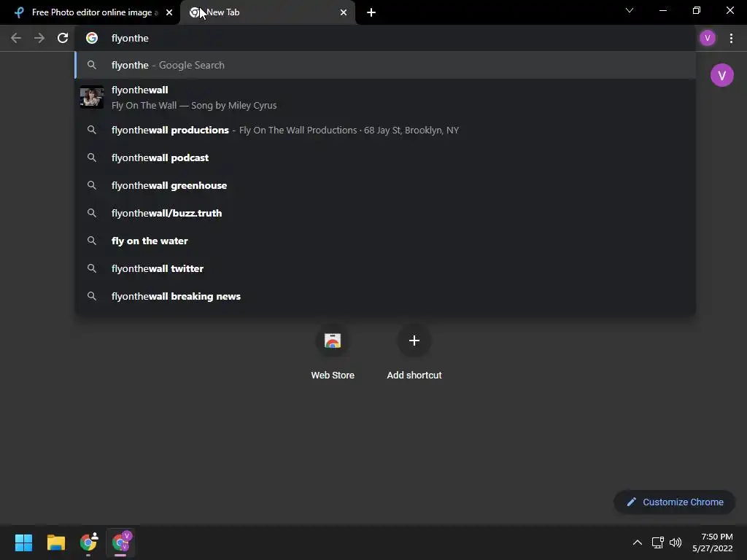Select flyonthewall greenhouse suggestion
This screenshot has width=747, height=560.
click(385, 185)
